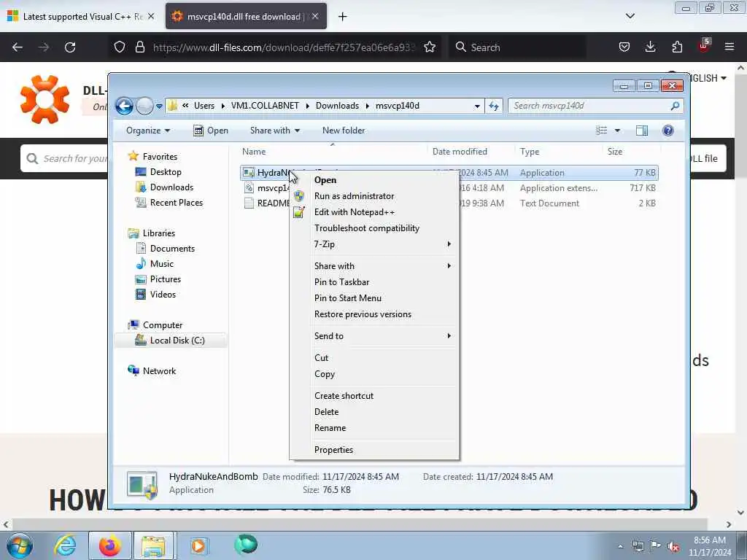
Task: Click the blue Help icon in Explorer
Action: pos(668,131)
